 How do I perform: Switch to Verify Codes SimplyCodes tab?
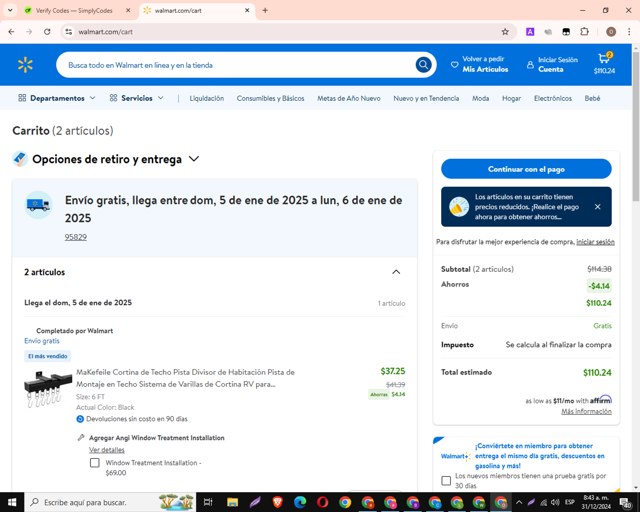point(73,11)
